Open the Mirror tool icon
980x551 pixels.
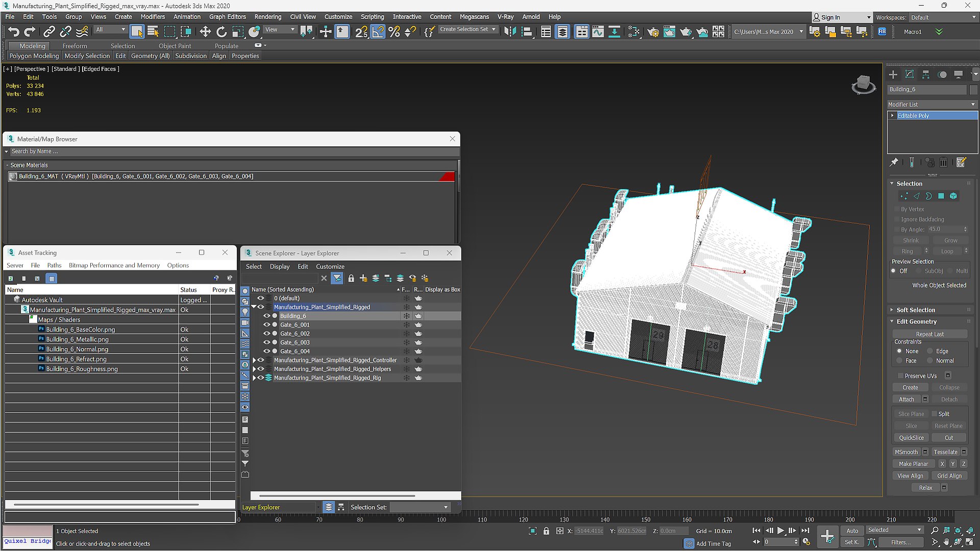(510, 32)
